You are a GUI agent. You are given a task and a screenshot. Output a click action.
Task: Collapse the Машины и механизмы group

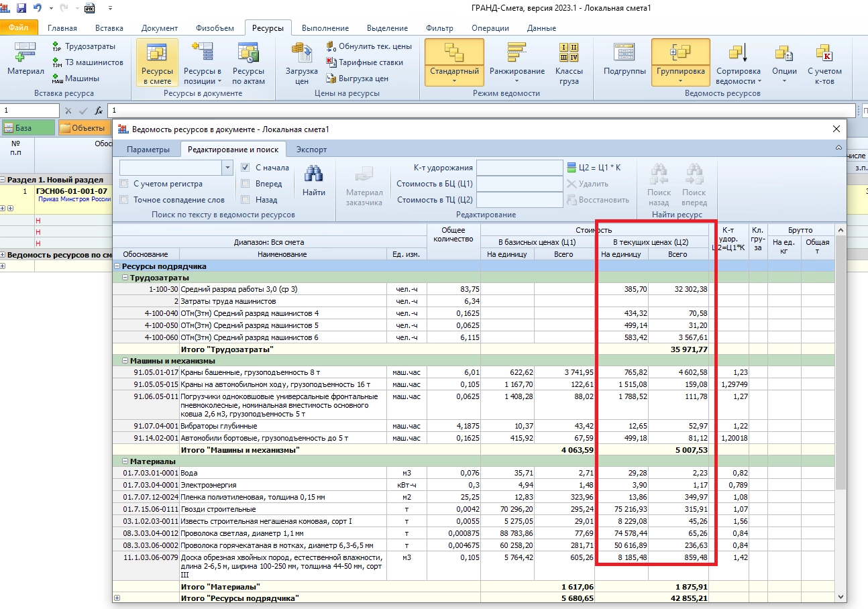(125, 361)
